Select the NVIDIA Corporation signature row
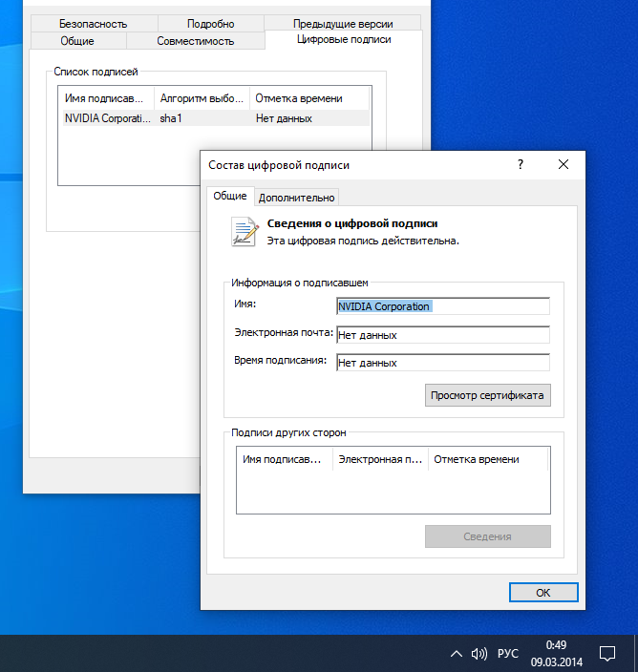Viewport: 638px width, 672px height. click(x=216, y=118)
